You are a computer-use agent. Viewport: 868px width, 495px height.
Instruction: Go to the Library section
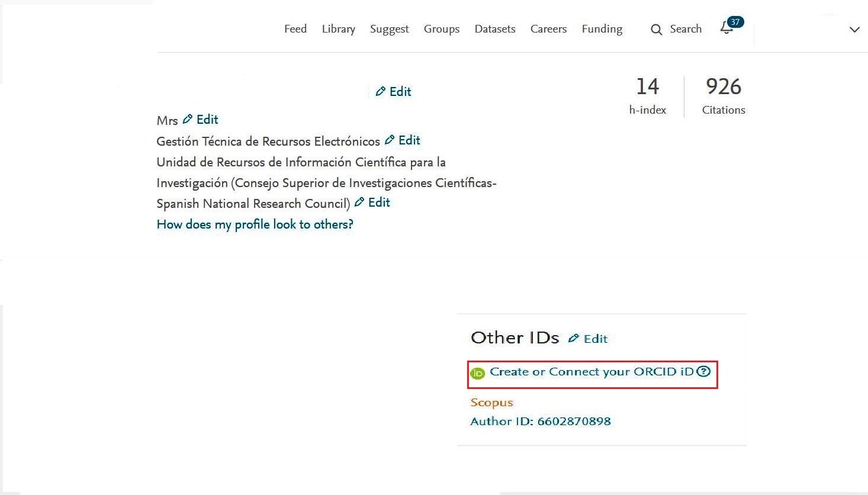(338, 29)
